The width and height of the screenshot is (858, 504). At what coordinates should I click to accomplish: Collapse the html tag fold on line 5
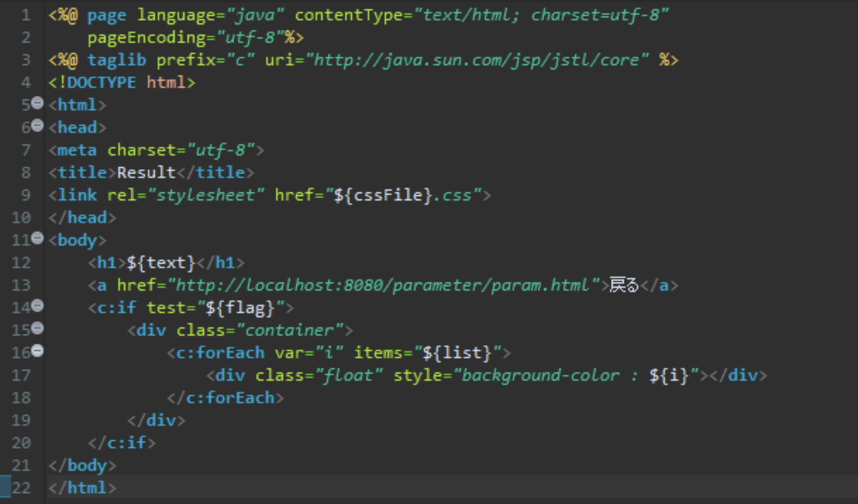38,103
